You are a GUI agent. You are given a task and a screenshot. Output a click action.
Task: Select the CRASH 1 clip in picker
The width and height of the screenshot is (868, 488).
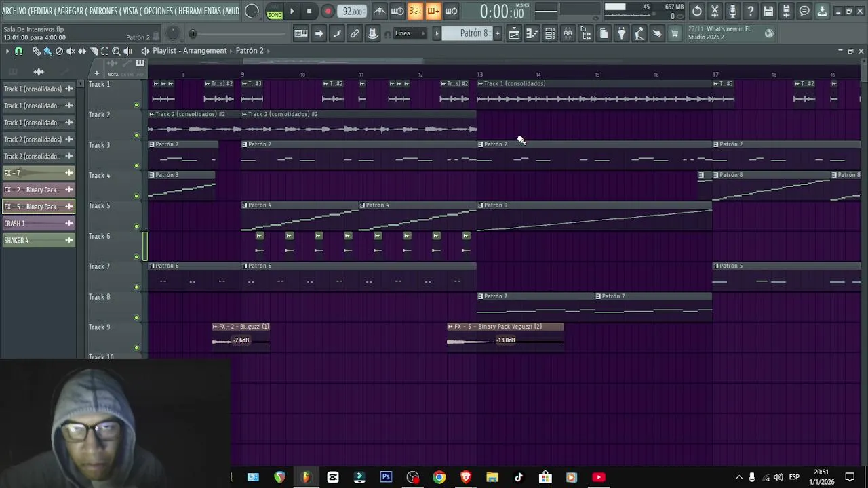(x=39, y=224)
